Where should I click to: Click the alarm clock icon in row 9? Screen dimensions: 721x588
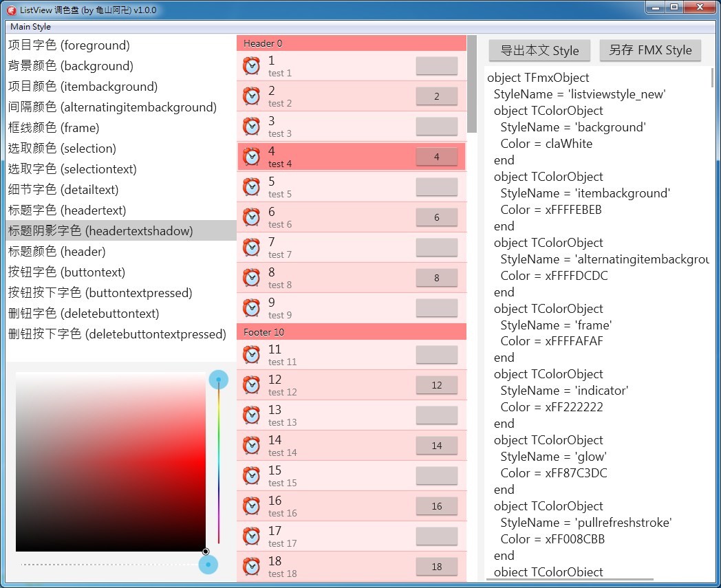(252, 308)
